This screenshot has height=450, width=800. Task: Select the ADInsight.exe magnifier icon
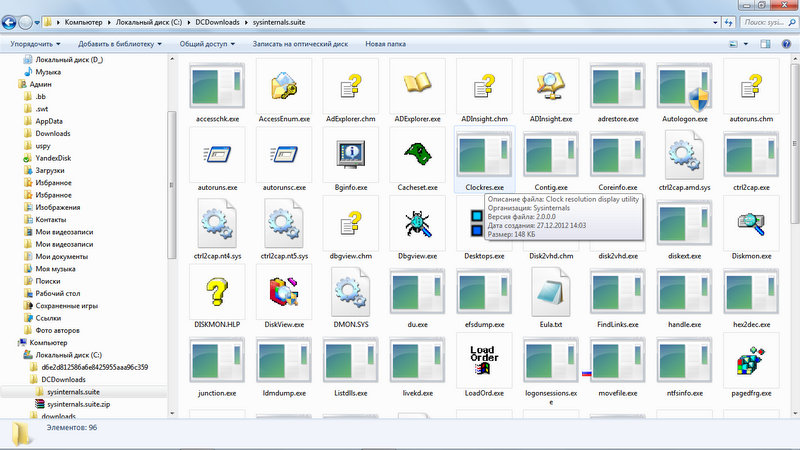coord(551,85)
